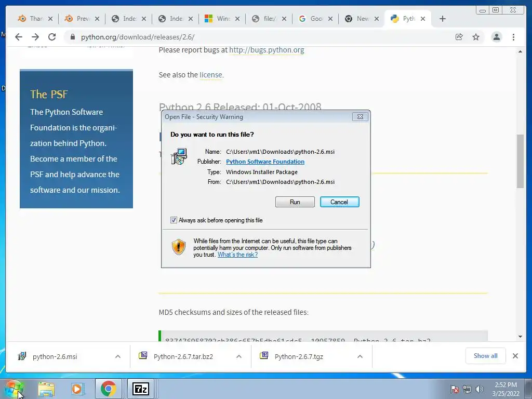Go back in Chrome browser
This screenshot has height=399, width=532.
tap(19, 37)
